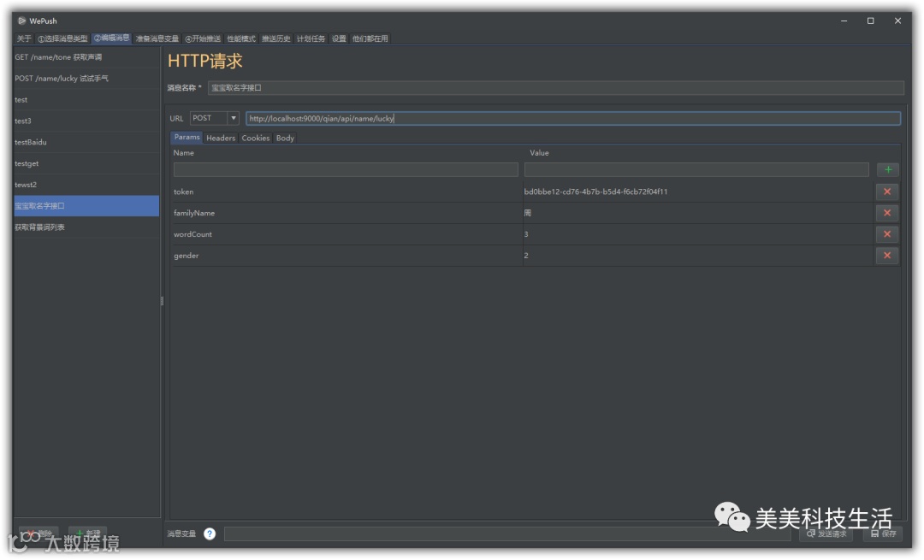Click the 保存 save button
The width and height of the screenshot is (924, 560).
coord(883,533)
